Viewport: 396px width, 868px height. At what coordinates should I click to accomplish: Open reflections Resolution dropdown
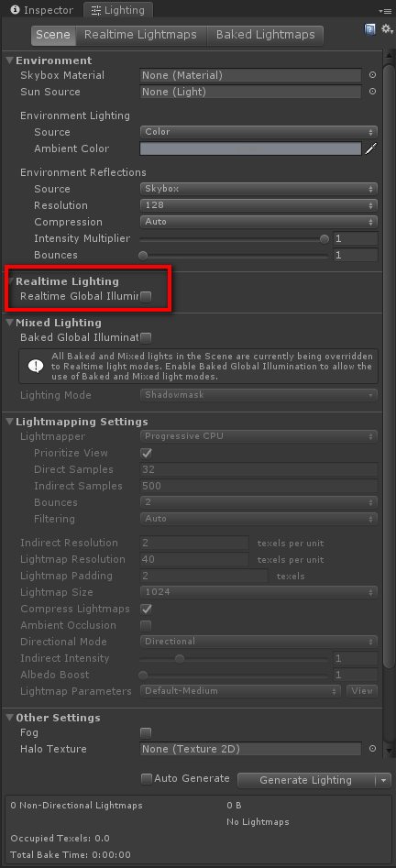pos(258,205)
